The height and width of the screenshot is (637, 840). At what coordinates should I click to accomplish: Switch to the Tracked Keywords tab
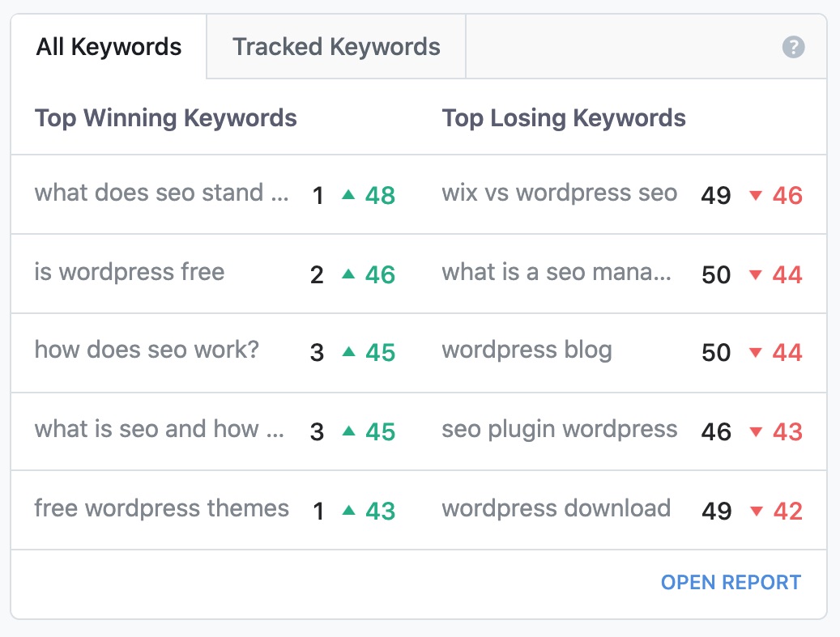click(x=335, y=46)
